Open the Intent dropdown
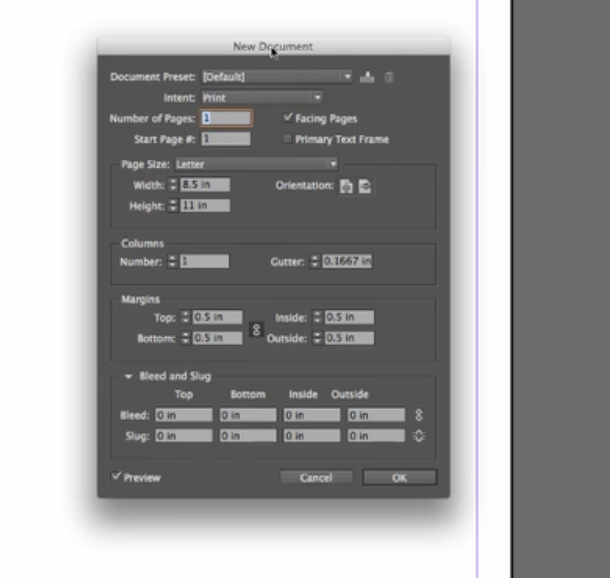 pyautogui.click(x=261, y=98)
